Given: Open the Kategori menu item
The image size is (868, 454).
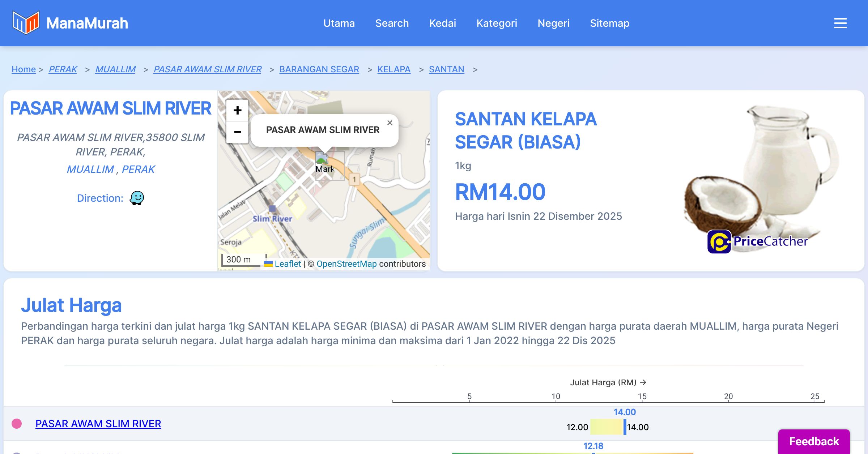Looking at the screenshot, I should 497,23.
